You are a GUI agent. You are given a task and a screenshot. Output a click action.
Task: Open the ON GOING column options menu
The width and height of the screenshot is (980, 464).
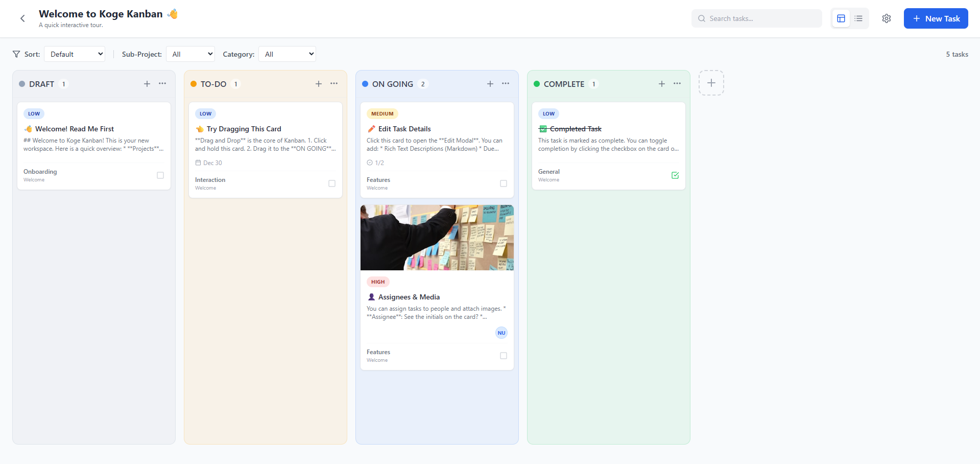[x=505, y=83]
